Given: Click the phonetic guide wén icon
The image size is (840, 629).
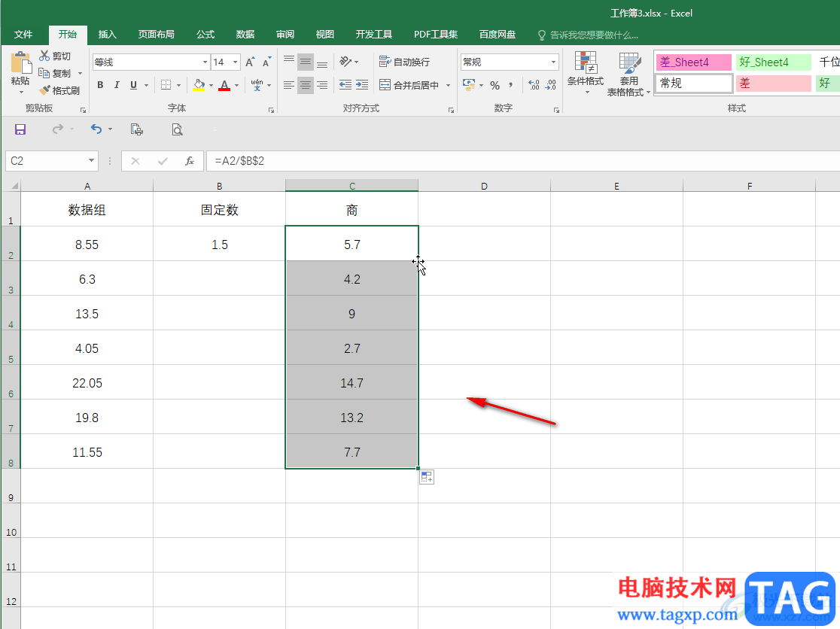Looking at the screenshot, I should [257, 85].
